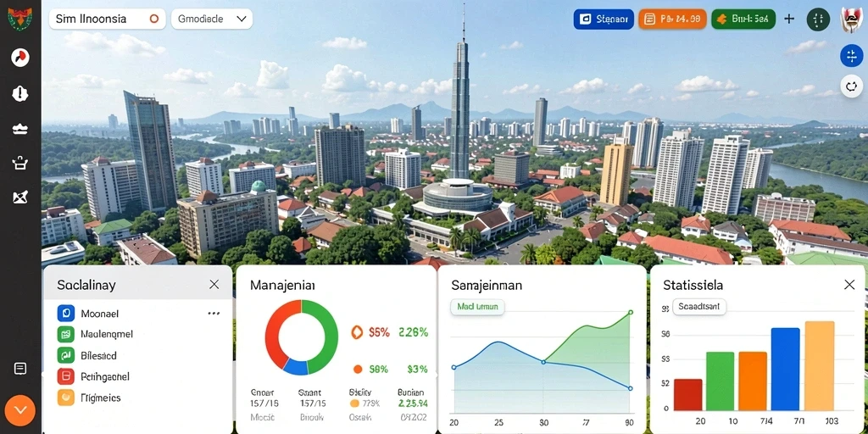Click the crown-shaped icon in left sidebar
Viewport: 868px width, 434px height.
20,129
